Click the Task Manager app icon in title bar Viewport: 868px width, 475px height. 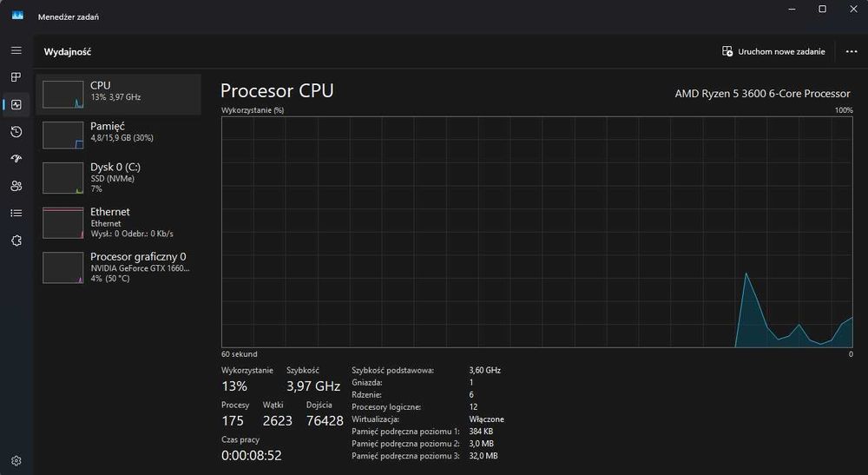tap(16, 16)
